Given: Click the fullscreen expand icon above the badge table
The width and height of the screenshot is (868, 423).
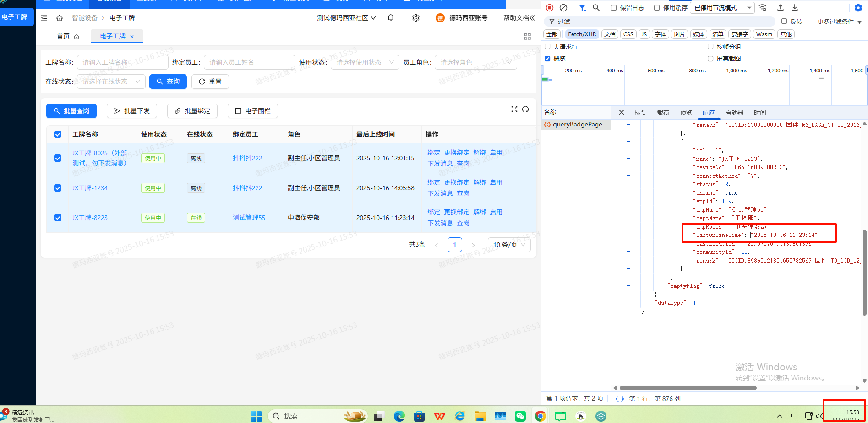Looking at the screenshot, I should click(x=514, y=110).
